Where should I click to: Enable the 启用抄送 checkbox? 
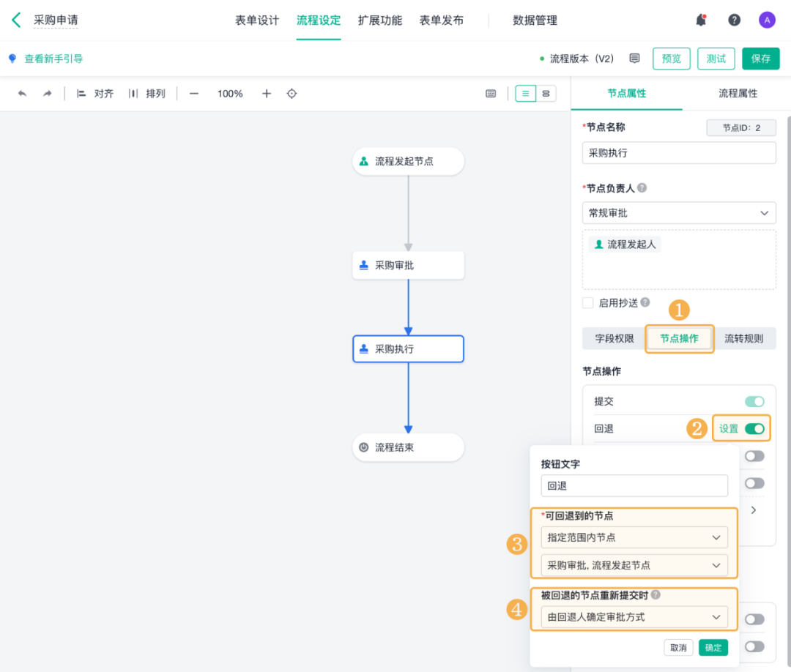tap(587, 302)
